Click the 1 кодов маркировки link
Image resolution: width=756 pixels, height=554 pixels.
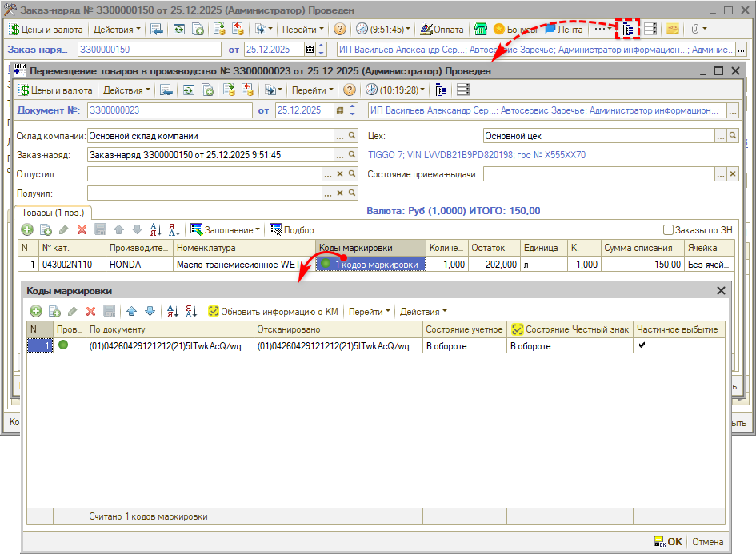point(376,265)
